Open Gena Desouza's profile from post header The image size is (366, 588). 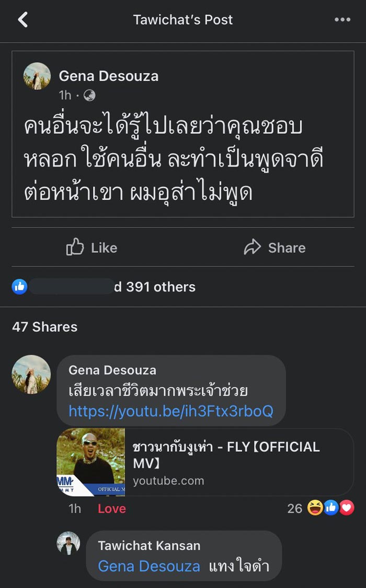point(108,76)
